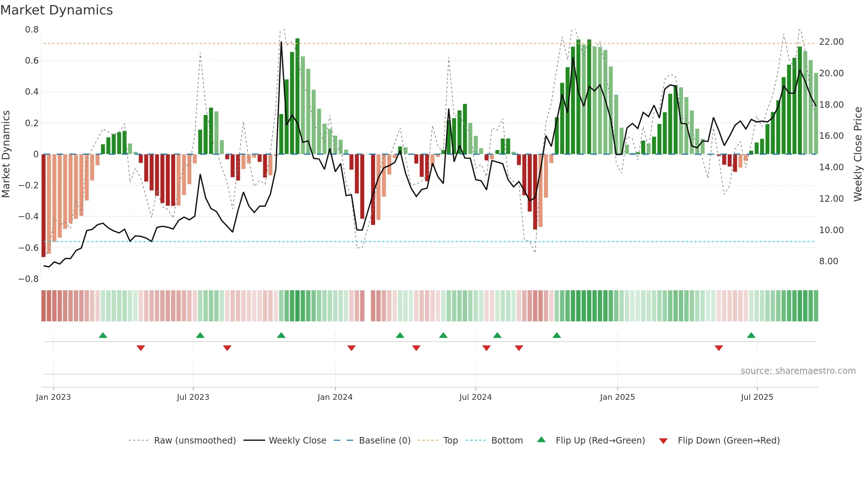Click the '0.2' left axis tick label
Screen dimensions: 868x488
tap(32, 123)
